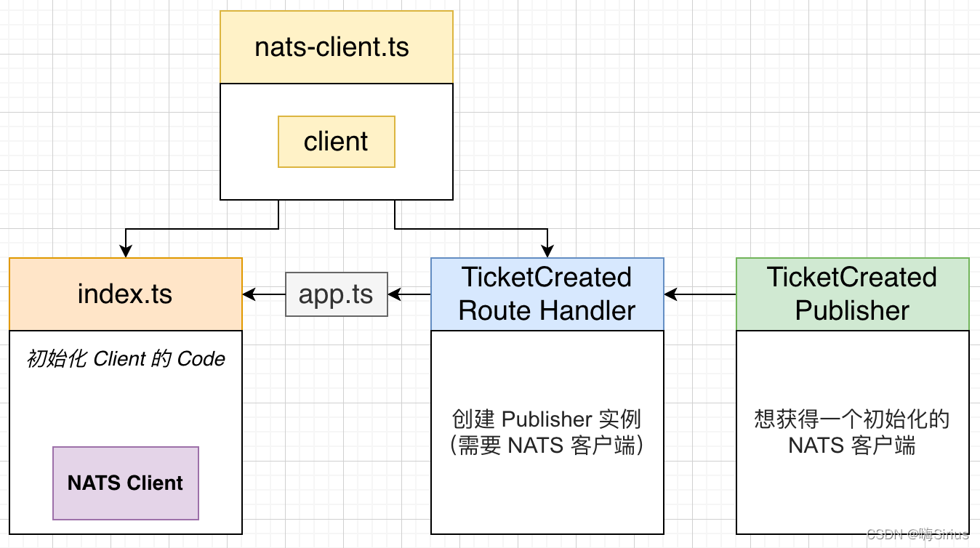This screenshot has height=548, width=980.
Task: Click the gray app.ts box
Action: click(x=337, y=294)
